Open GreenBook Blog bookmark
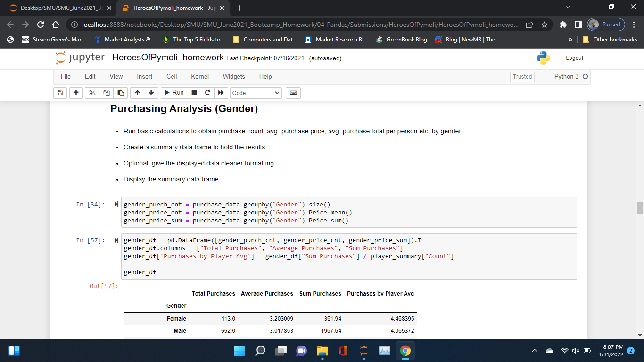 click(x=401, y=40)
